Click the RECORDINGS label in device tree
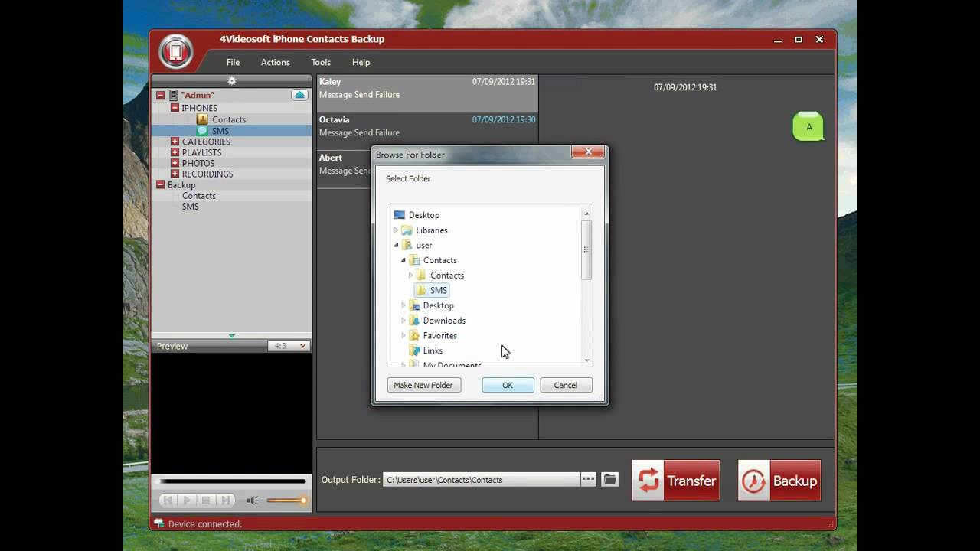This screenshot has width=980, height=551. tap(207, 174)
